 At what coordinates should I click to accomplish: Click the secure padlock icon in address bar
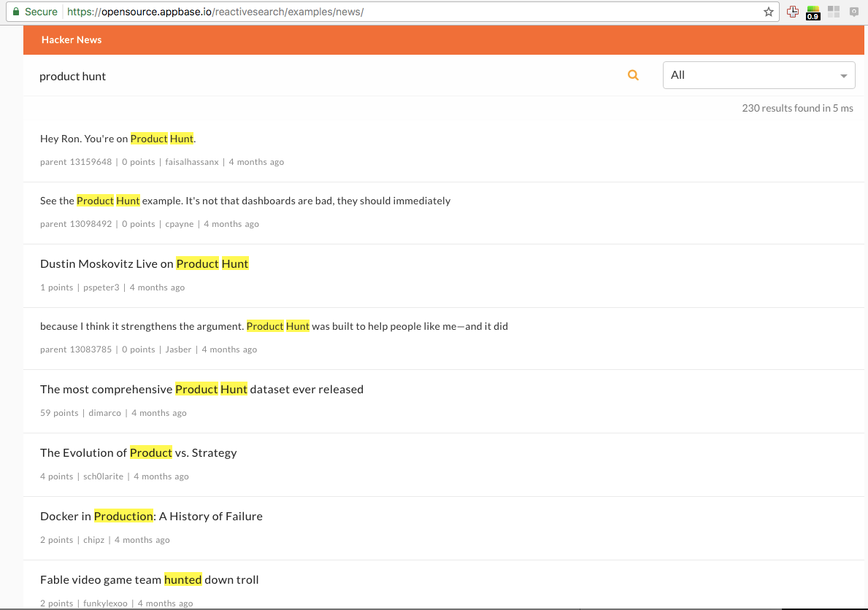click(16, 12)
